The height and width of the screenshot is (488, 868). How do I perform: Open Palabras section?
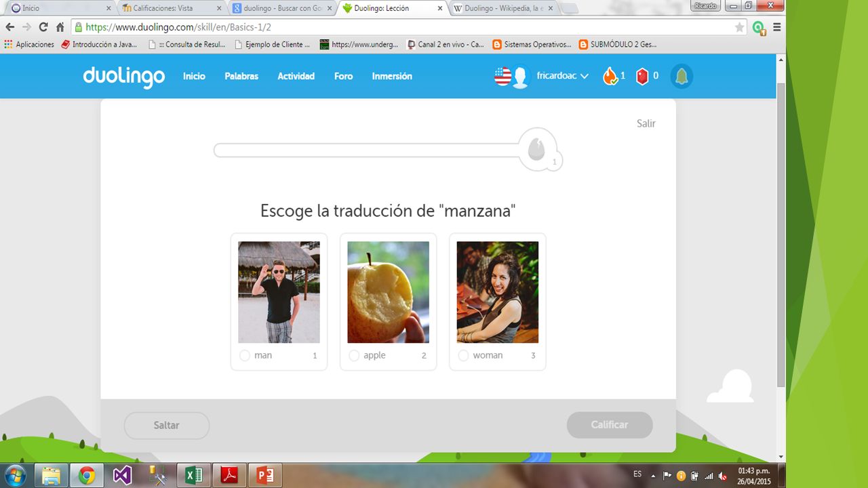[241, 77]
